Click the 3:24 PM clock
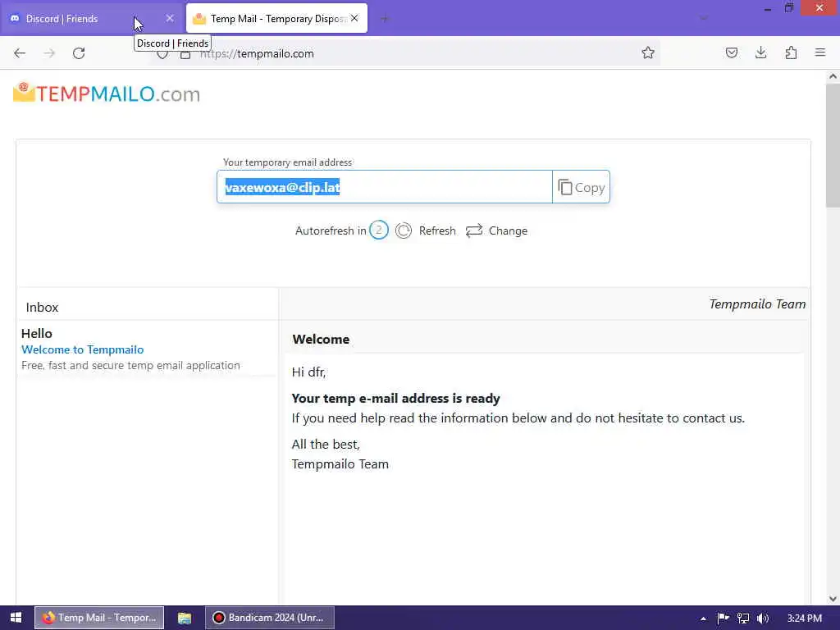840x630 pixels. tap(805, 619)
